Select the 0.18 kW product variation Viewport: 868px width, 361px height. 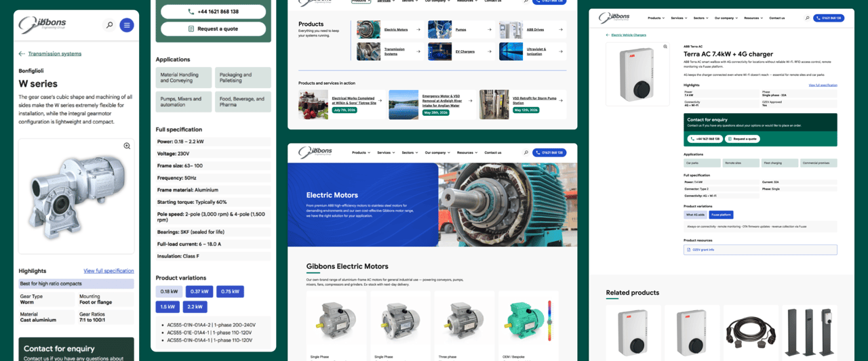[169, 292]
